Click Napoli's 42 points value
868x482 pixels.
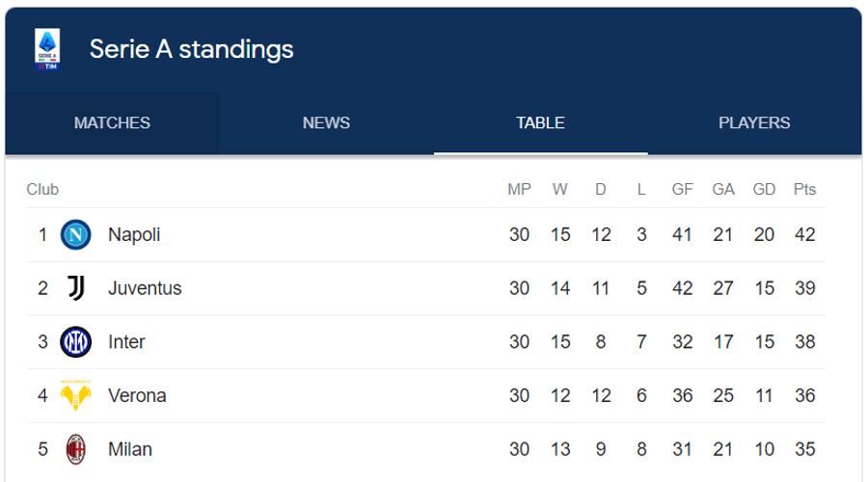point(804,234)
